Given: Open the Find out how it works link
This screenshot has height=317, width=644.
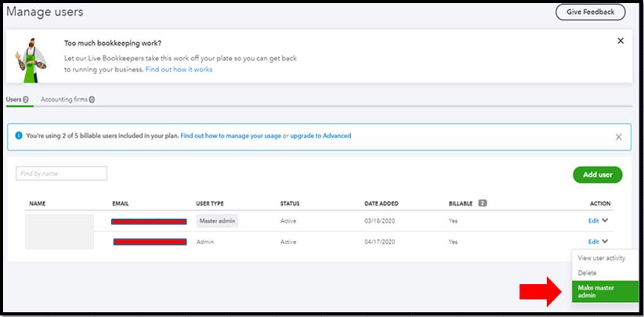Looking at the screenshot, I should click(179, 69).
